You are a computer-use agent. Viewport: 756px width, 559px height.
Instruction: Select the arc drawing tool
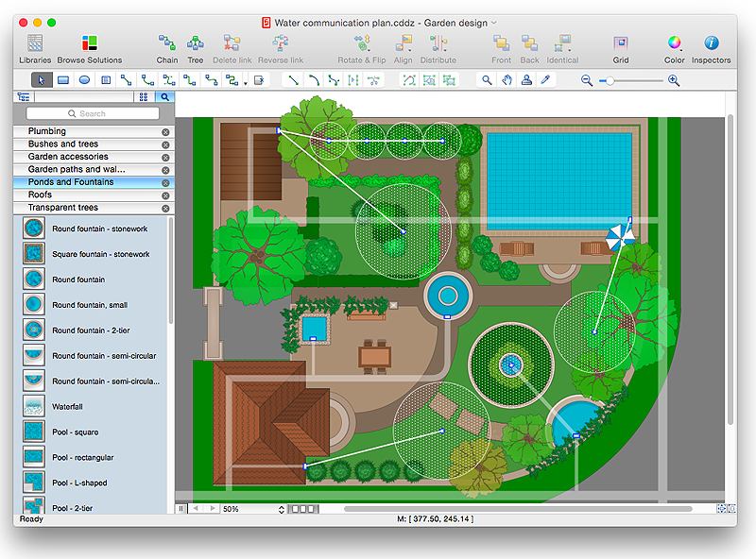(x=314, y=80)
